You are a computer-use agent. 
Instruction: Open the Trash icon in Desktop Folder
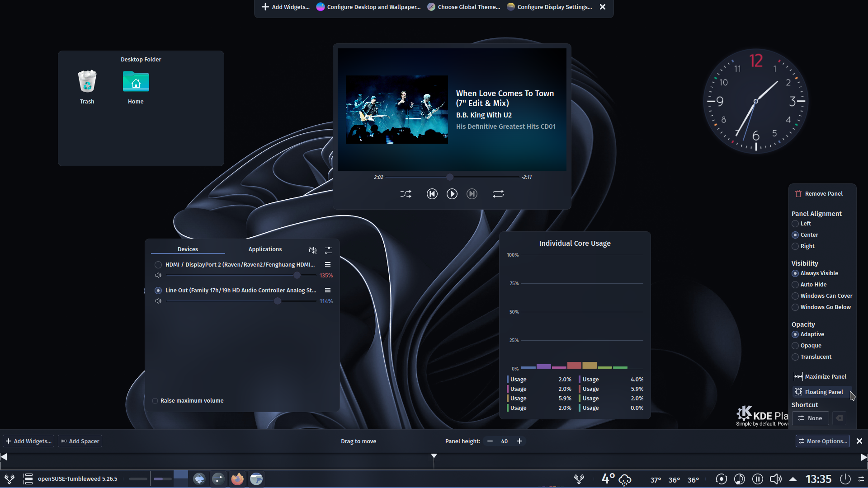[87, 87]
